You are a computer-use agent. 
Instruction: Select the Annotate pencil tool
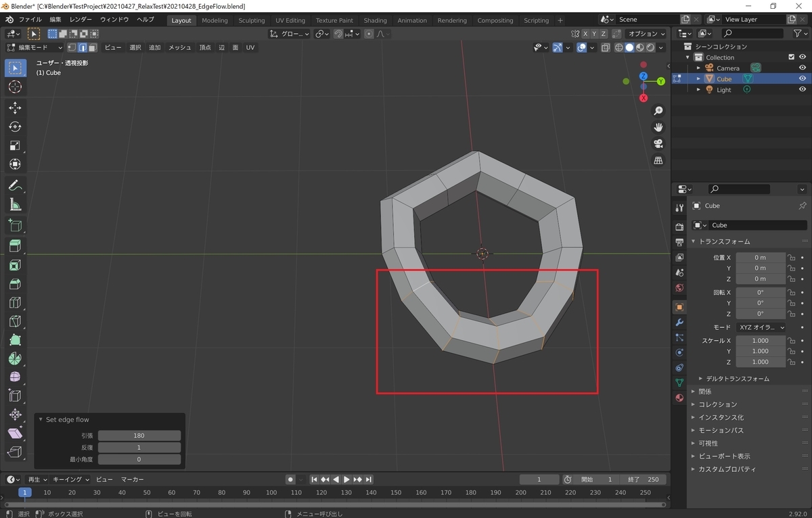point(15,185)
